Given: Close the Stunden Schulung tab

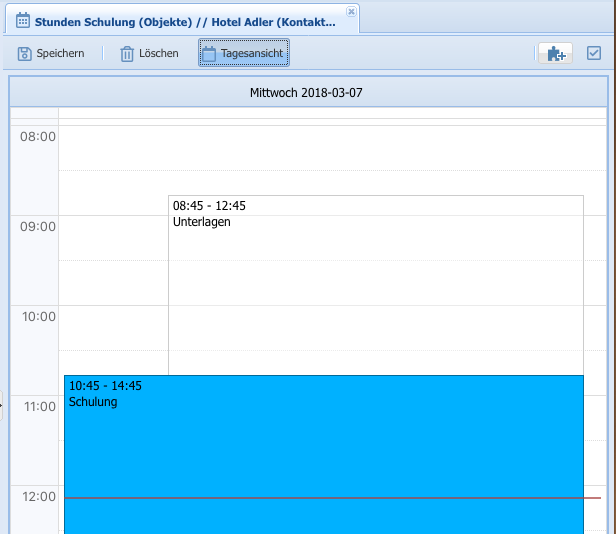Looking at the screenshot, I should coord(350,11).
